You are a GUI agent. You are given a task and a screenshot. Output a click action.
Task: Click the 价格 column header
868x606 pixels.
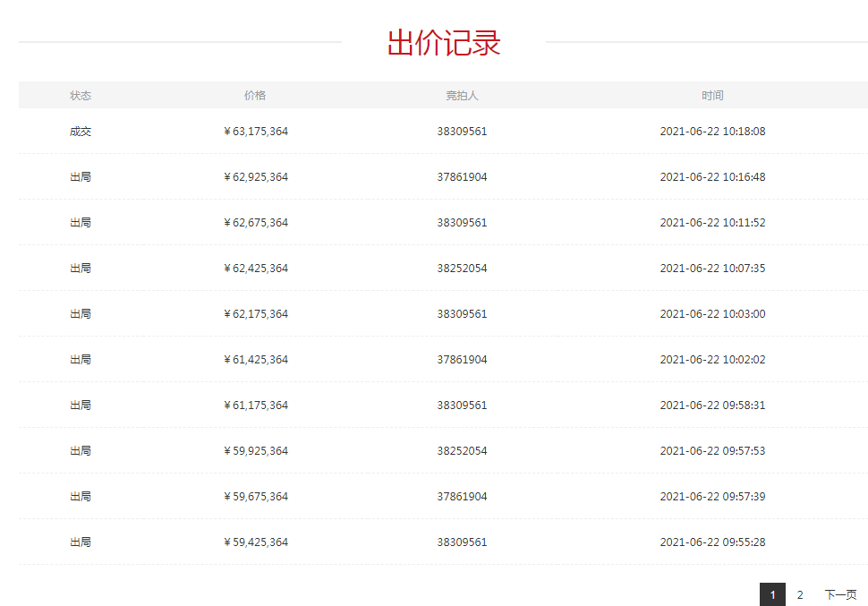pos(255,95)
